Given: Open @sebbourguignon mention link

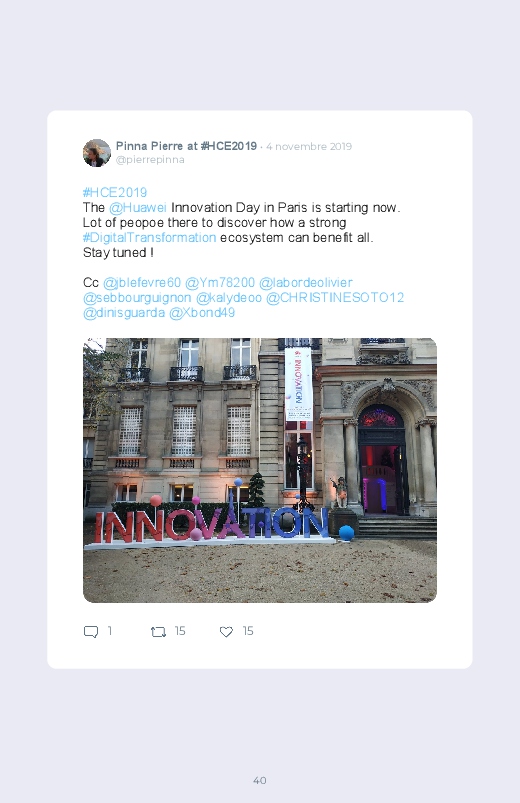Looking at the screenshot, I should click(x=137, y=298).
